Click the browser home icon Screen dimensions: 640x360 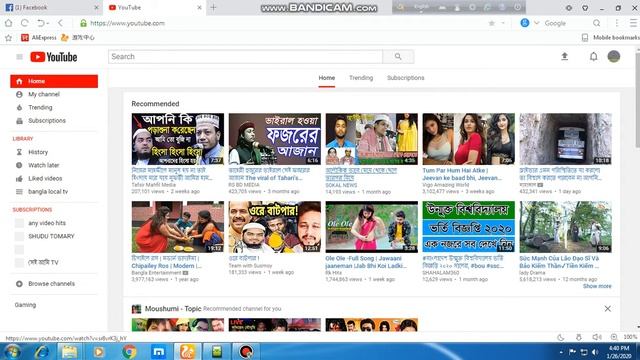[9, 23]
